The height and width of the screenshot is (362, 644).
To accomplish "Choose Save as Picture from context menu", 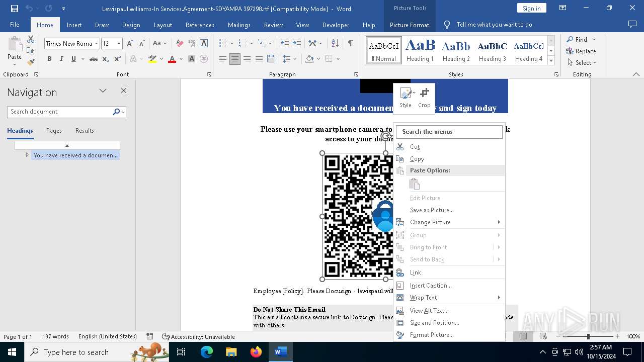I will click(450, 210).
